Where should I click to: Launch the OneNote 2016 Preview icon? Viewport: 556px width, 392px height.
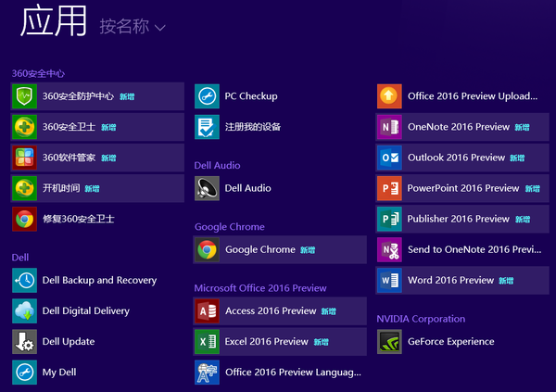[x=389, y=127]
